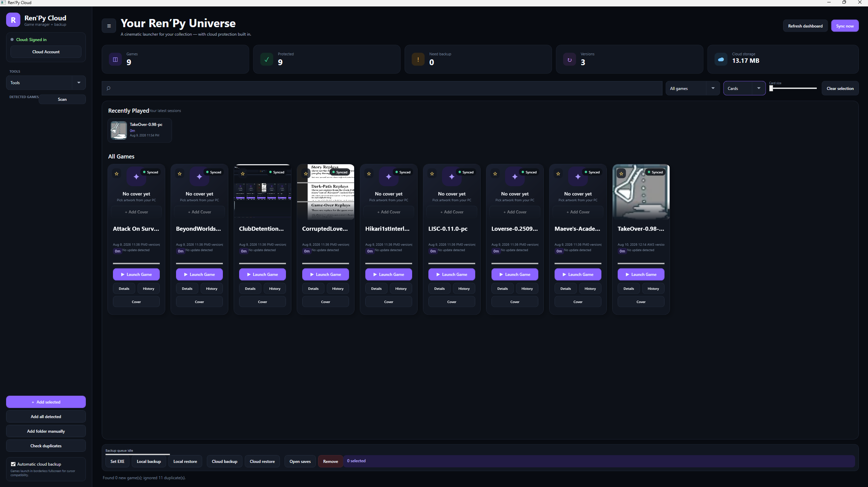View History for BeyondWorlds...
Viewport: 868px width, 487px height.
pyautogui.click(x=212, y=288)
